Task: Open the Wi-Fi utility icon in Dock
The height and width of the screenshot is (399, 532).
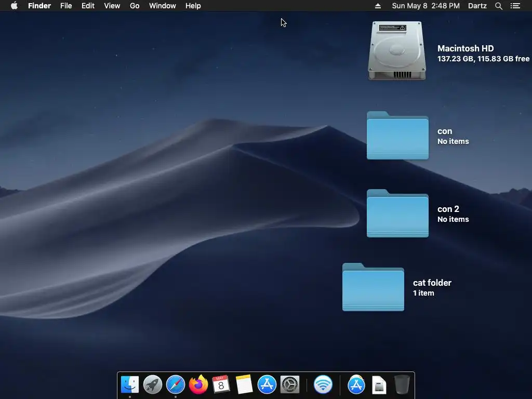Action: coord(323,385)
